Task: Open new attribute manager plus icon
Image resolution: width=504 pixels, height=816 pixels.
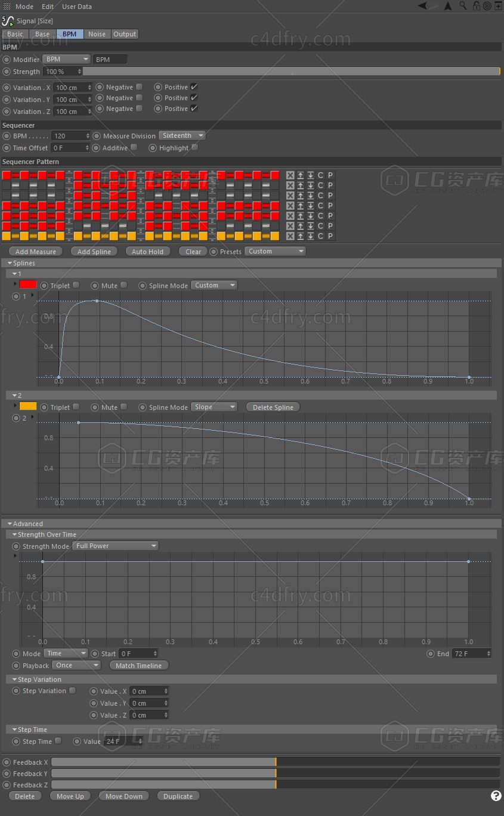Action: pos(499,6)
